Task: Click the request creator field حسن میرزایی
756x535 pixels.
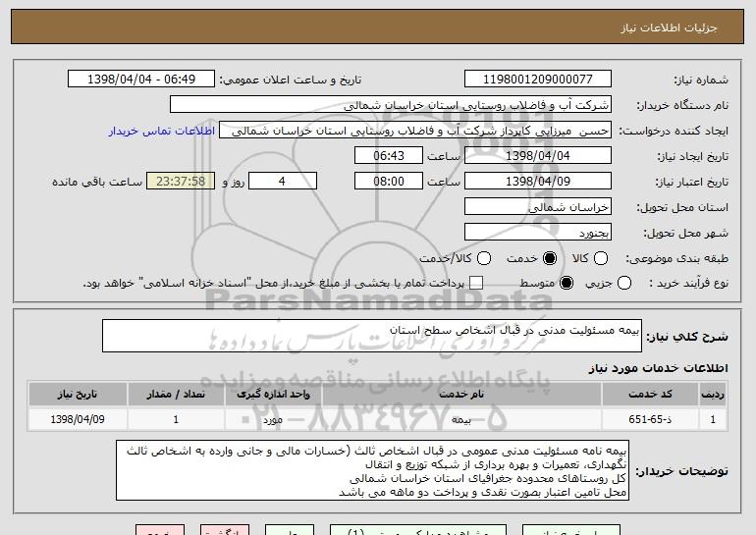Action: click(415, 131)
